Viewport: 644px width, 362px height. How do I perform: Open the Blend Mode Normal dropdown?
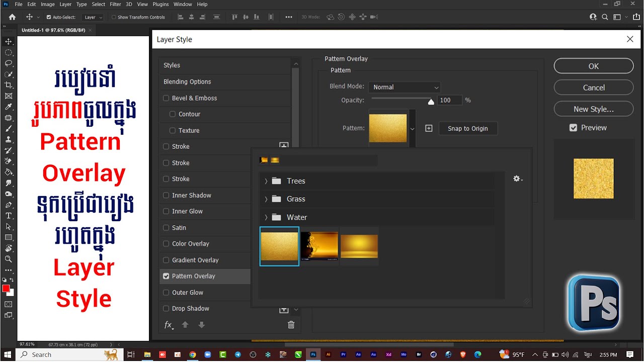405,87
